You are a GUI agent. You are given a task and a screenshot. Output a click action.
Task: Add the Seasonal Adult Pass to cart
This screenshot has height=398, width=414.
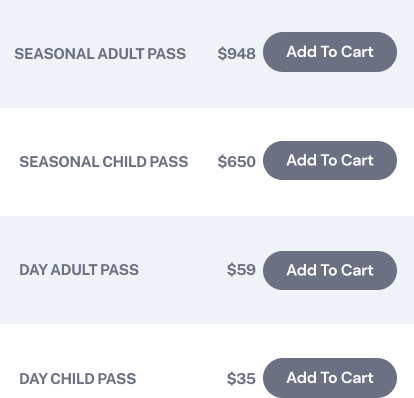coord(330,52)
